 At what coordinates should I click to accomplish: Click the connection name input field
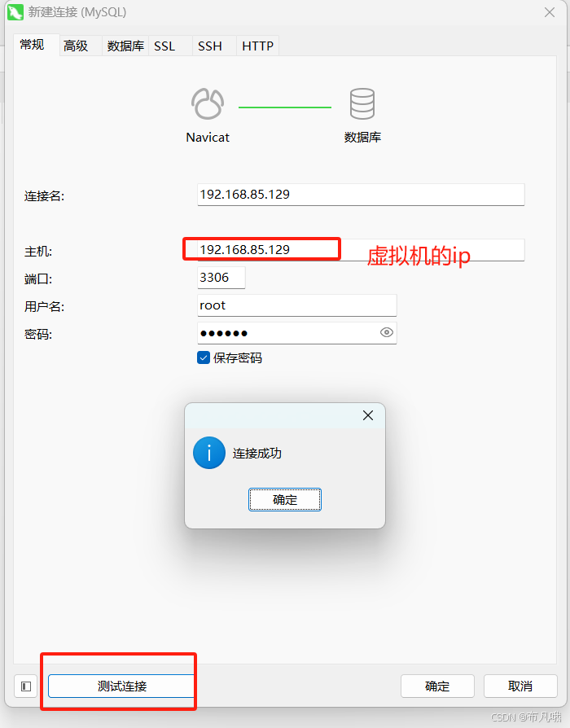point(361,195)
